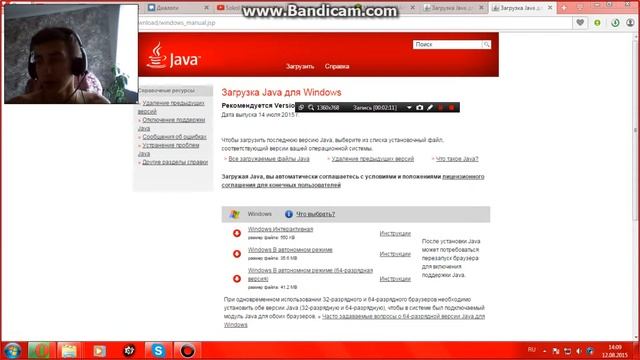Click the webcam overlay thumbnail
Viewport: 640px width, 360px height.
[x=71, y=54]
